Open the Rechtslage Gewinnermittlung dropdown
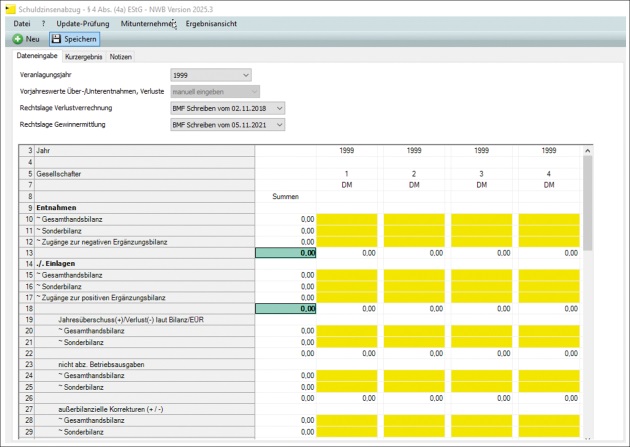Screen dimensions: 630x447 (x=227, y=125)
